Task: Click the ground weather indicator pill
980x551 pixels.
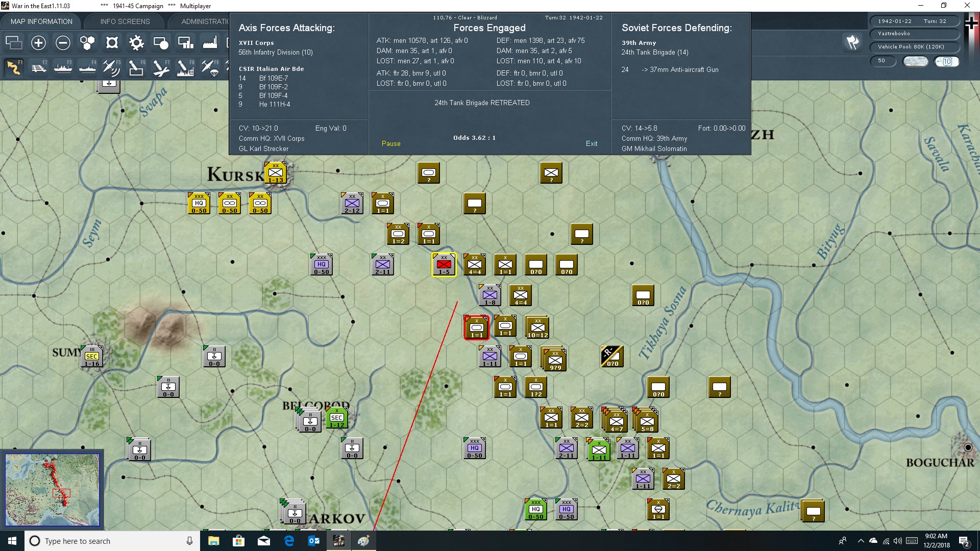Action: click(915, 61)
